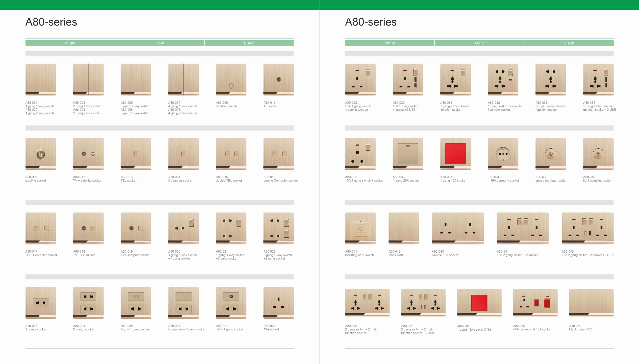
Task: View the A80-050 blank plate (3*6) image
Action: click(591, 303)
